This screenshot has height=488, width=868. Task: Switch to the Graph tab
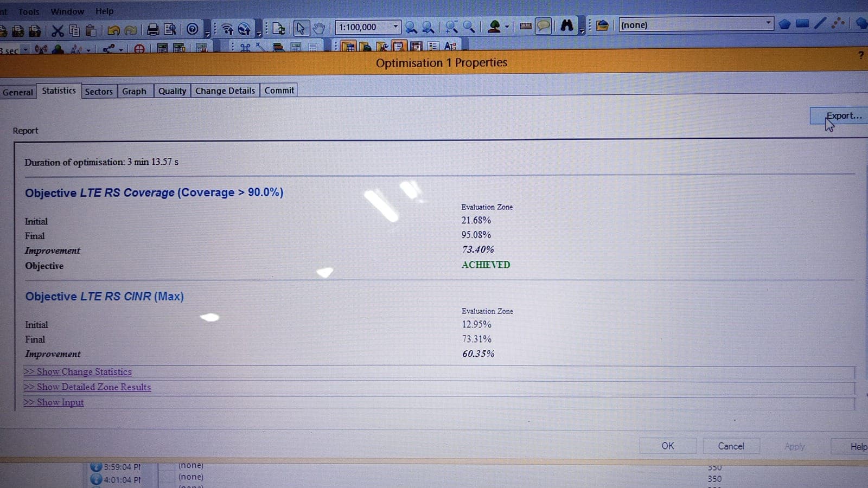coord(134,91)
